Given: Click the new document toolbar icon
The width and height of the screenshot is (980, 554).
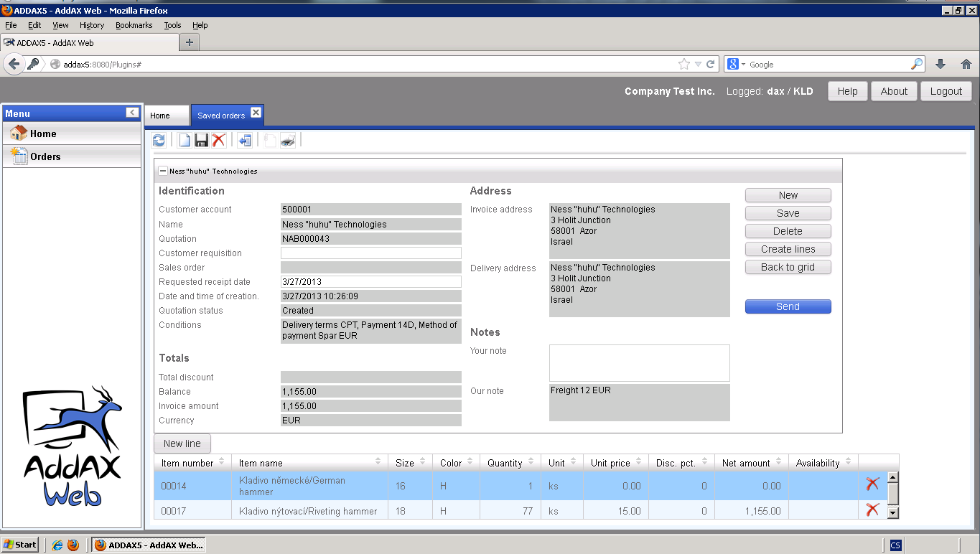Looking at the screenshot, I should (x=185, y=141).
